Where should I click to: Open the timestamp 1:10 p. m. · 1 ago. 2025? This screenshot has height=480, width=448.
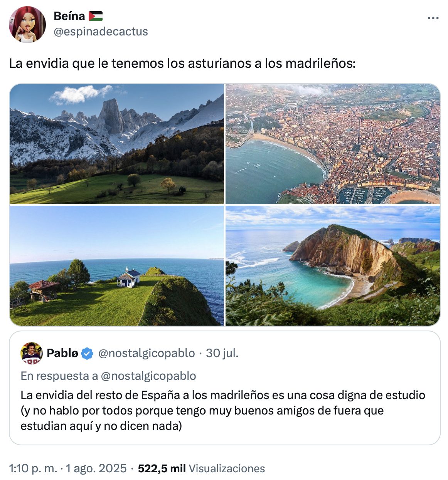68,468
